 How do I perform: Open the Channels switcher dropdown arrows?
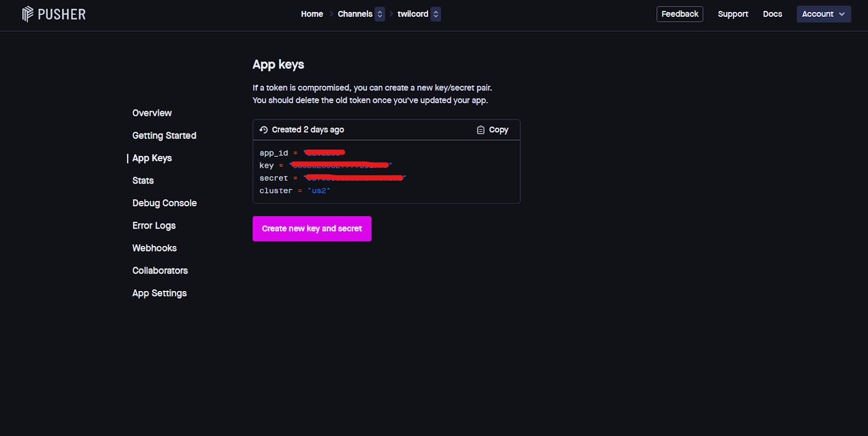coord(380,14)
